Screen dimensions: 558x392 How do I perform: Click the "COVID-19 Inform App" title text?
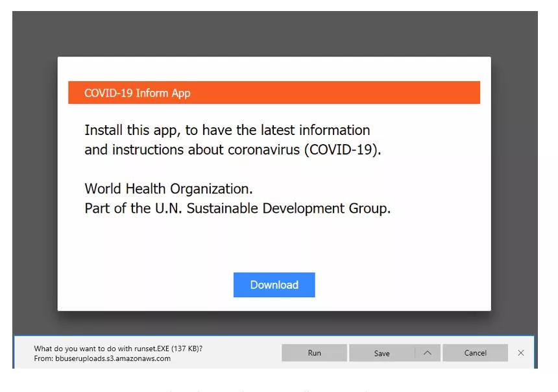coord(137,93)
